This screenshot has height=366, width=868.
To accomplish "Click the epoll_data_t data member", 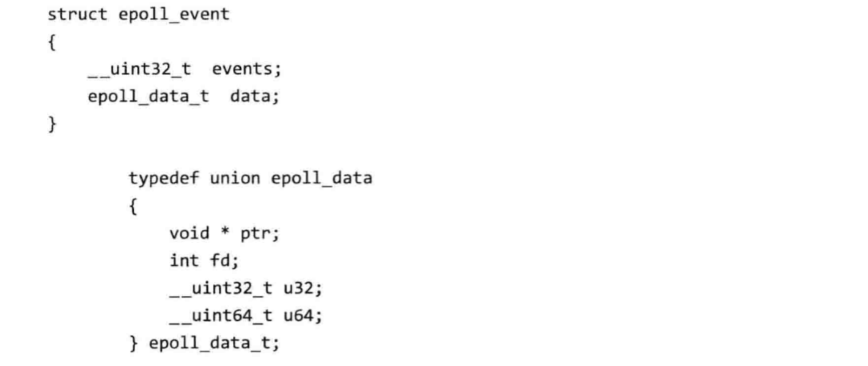I will pos(183,97).
